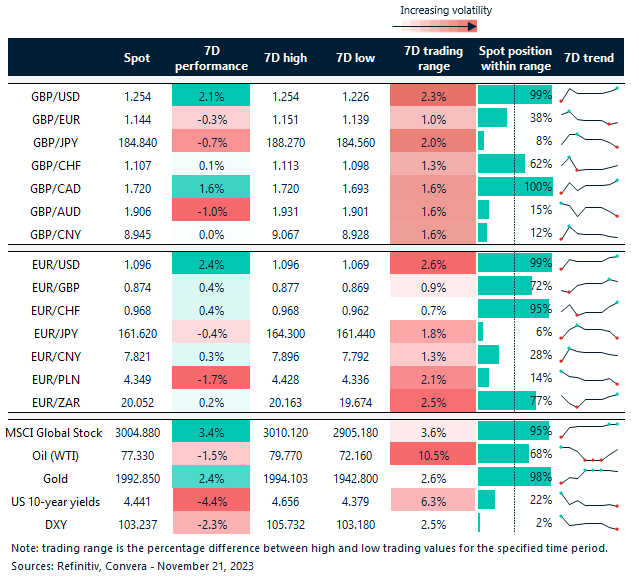The image size is (639, 579).
Task: Select the MSCI Global Stock row label
Action: [56, 432]
